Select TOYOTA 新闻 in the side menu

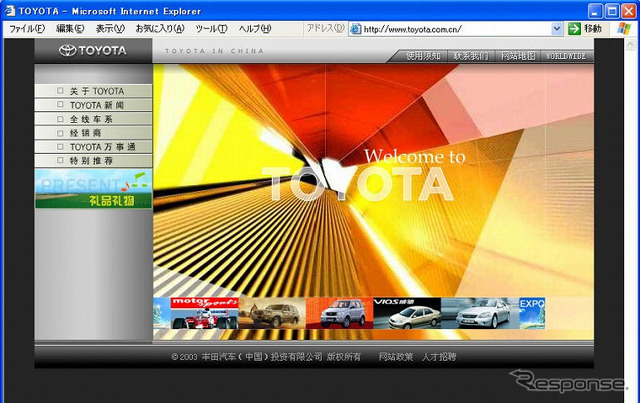pos(93,105)
